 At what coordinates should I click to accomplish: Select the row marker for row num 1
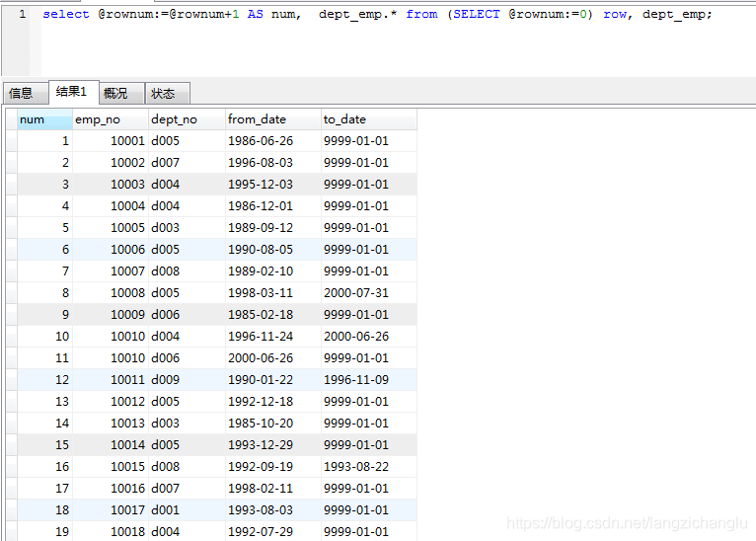tap(12, 141)
